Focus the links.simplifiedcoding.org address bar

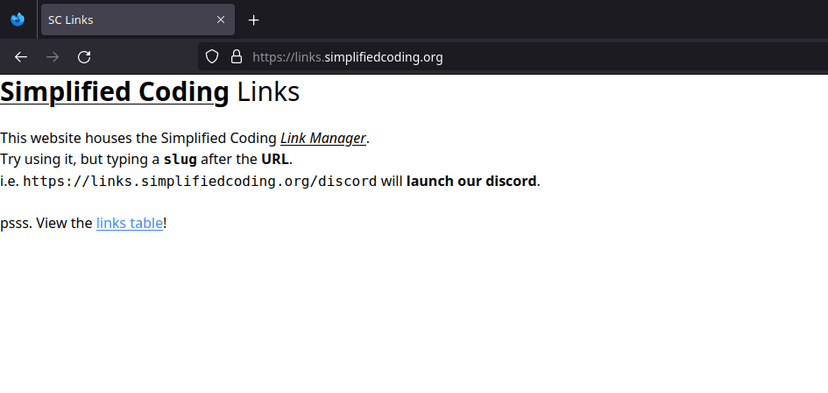512,57
